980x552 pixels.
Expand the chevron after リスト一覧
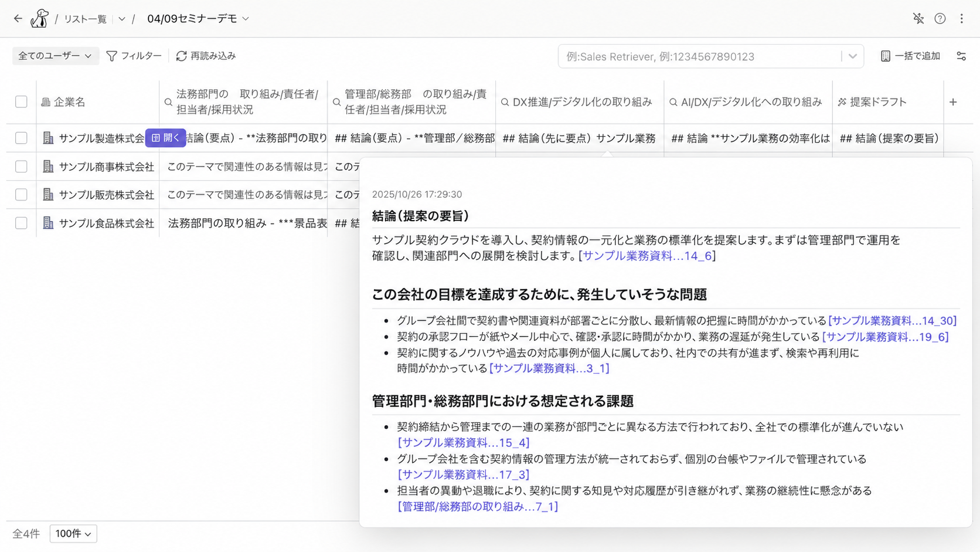[x=121, y=19]
